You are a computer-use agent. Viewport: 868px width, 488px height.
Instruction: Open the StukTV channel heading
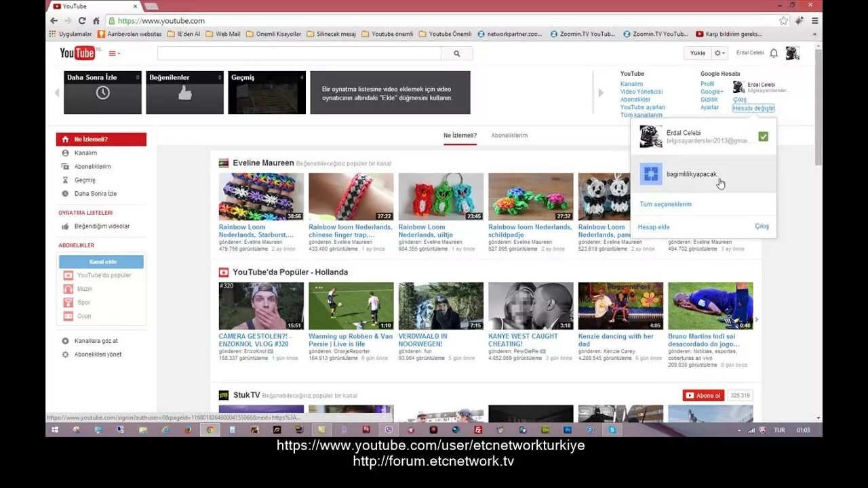(246, 395)
